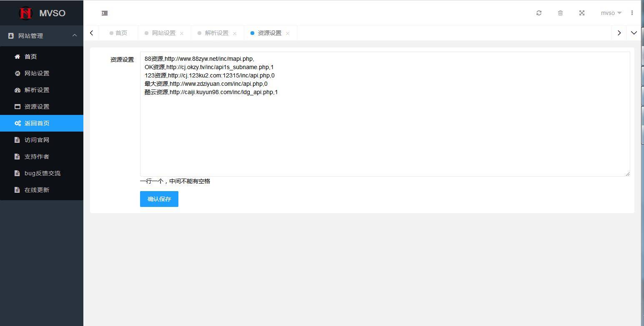Open the vertical three-dot more menu
Image resolution: width=644 pixels, height=326 pixels.
(x=632, y=13)
